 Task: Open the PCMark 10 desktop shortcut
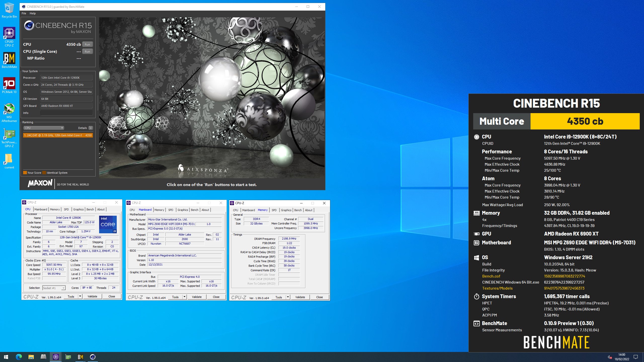coord(9,85)
